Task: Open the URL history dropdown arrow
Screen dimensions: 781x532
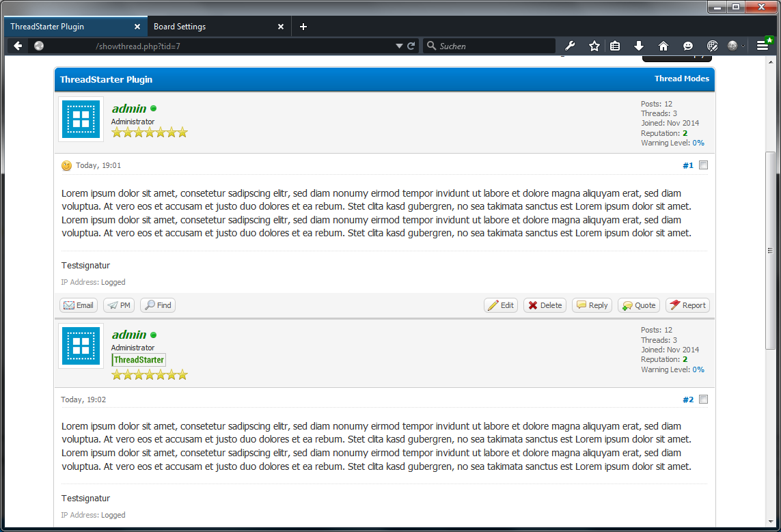Action: [399, 46]
